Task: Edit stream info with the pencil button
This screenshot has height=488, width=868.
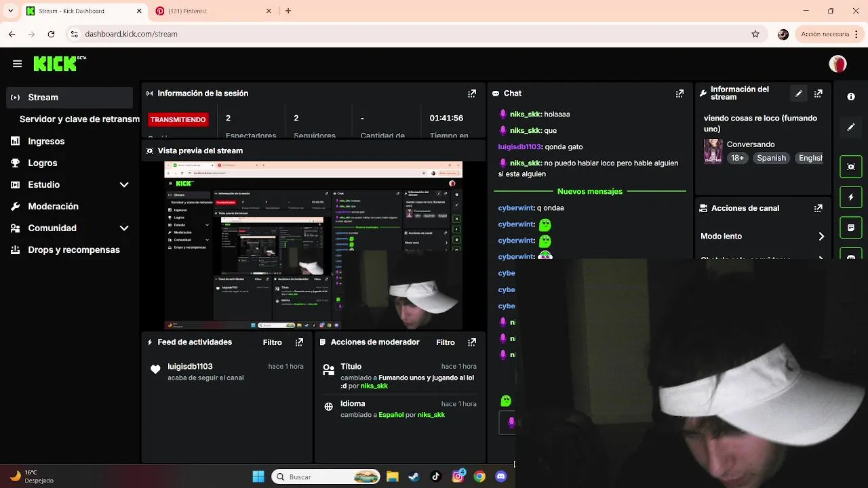Action: [799, 94]
